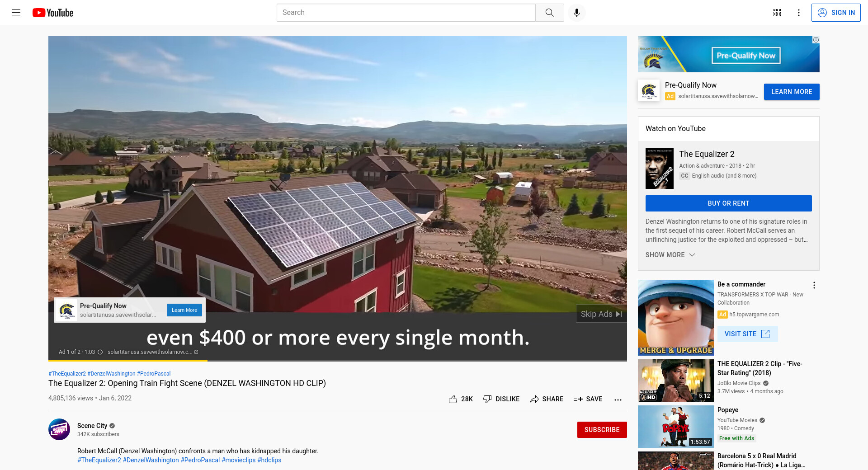Open the hamburger guide menu
868x470 pixels.
click(16, 13)
